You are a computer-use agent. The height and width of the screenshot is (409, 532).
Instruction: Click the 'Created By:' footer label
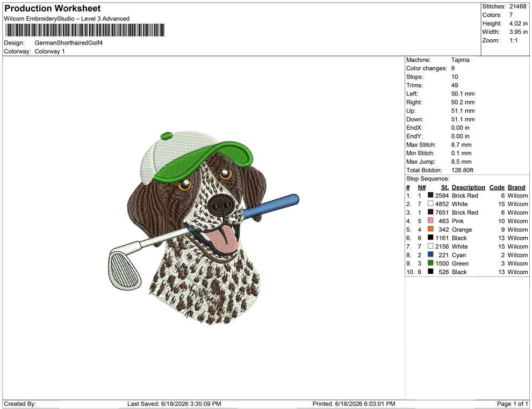coord(20,404)
